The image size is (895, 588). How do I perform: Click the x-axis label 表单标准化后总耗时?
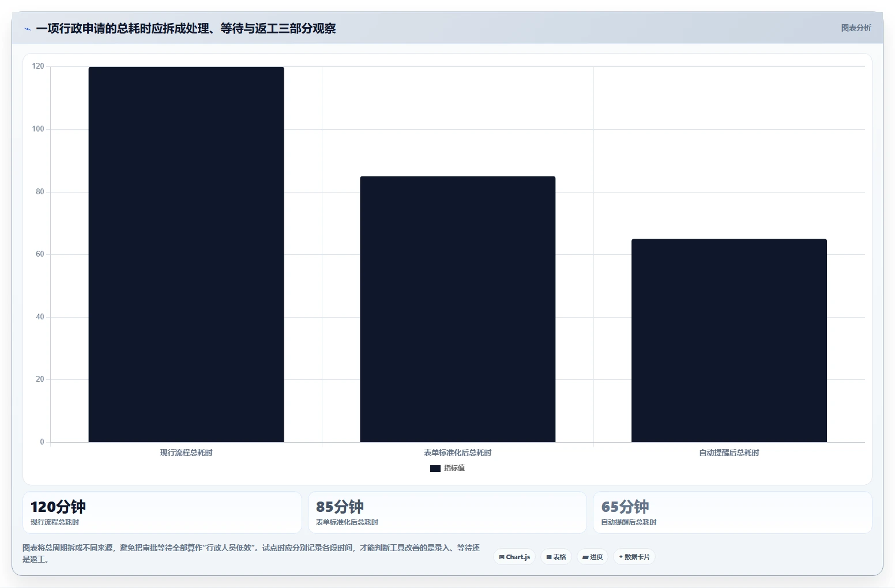[457, 453]
